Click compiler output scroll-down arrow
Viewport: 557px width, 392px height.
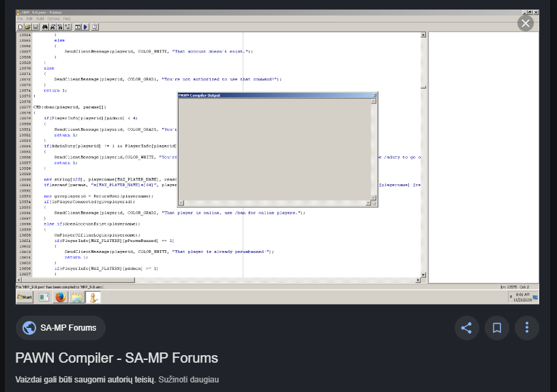pos(374,198)
